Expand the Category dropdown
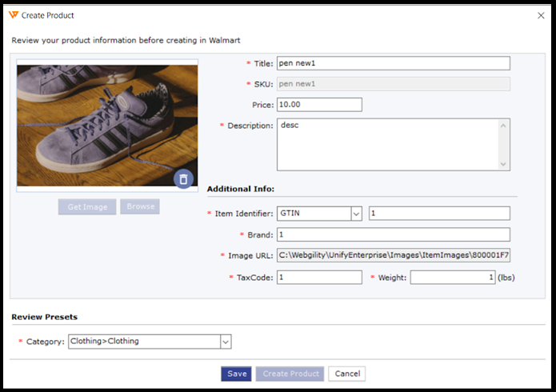This screenshot has height=392, width=556. point(225,342)
